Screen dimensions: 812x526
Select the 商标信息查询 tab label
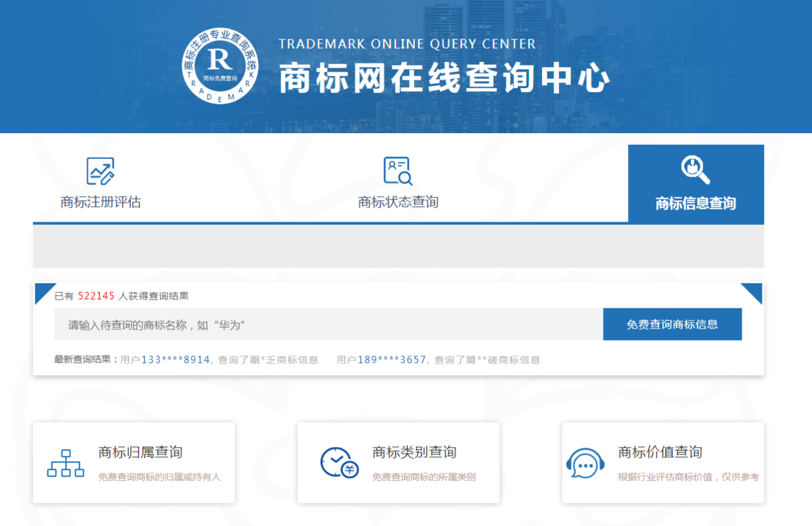[x=696, y=204]
